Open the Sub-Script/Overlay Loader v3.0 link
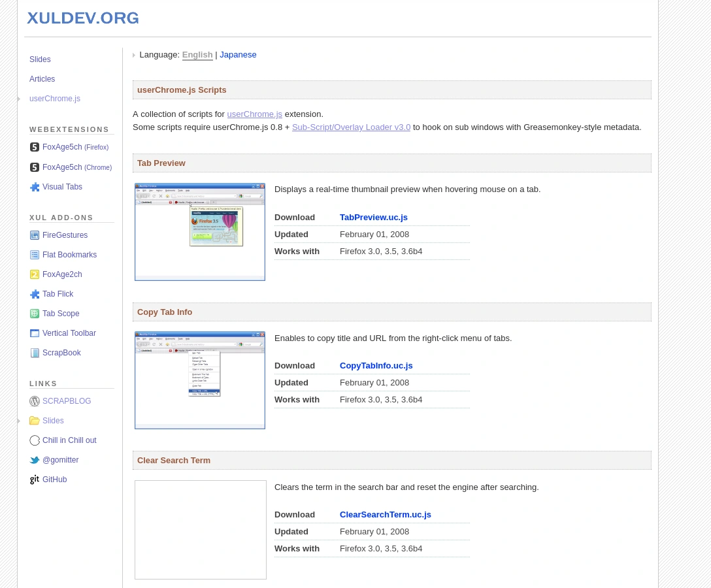The width and height of the screenshot is (711, 588). 351,127
